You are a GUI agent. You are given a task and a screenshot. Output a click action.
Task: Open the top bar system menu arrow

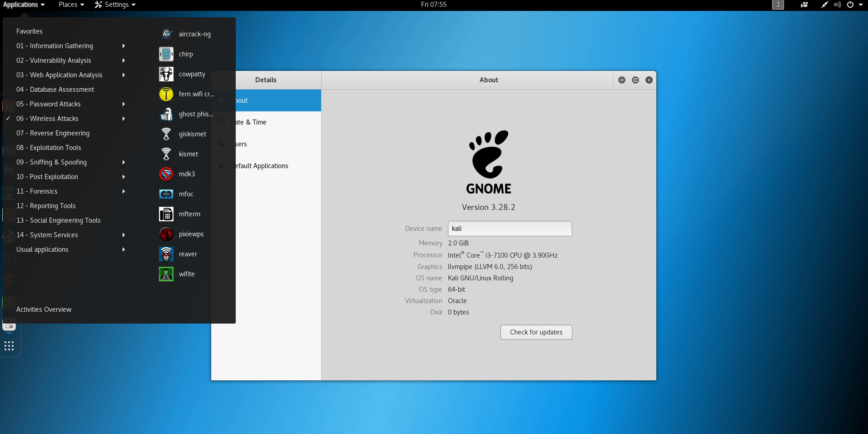click(x=861, y=5)
